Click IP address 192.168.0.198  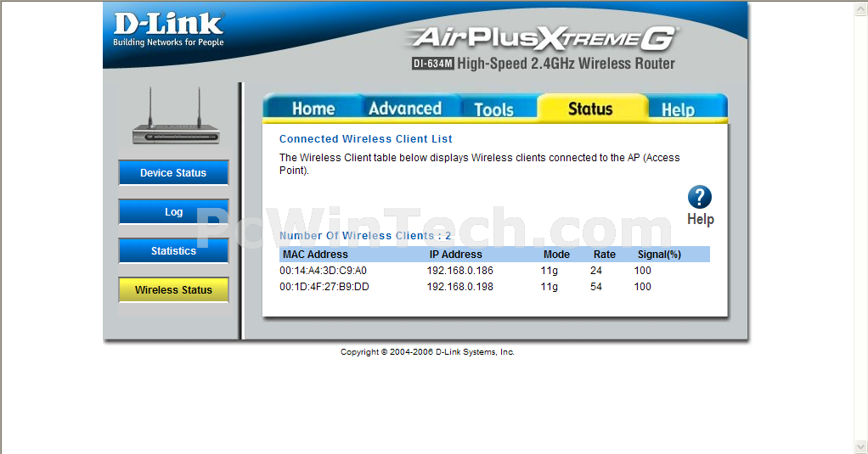(460, 287)
